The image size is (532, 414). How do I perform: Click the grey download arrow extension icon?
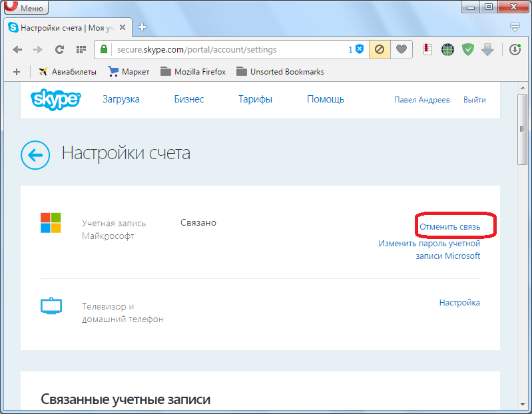click(x=487, y=49)
